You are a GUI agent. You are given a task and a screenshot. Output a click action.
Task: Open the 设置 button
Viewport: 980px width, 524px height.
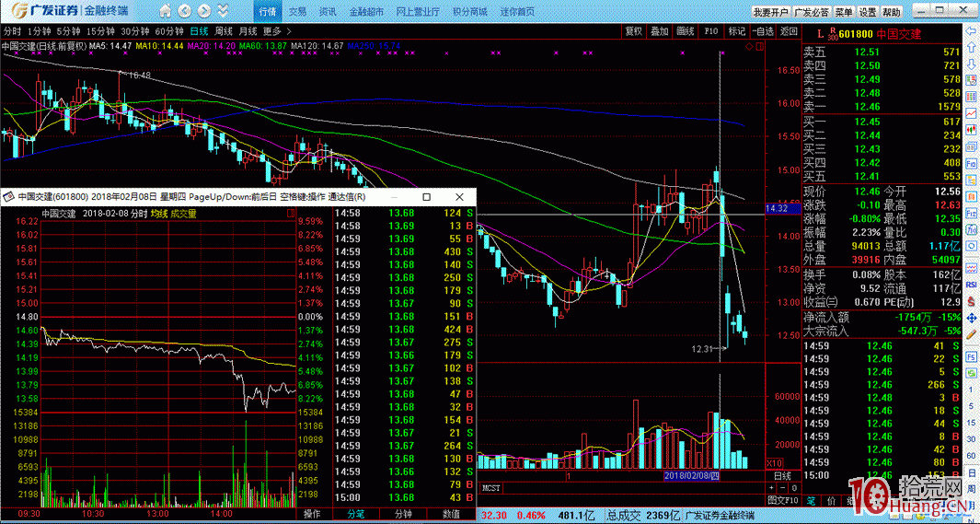(x=868, y=13)
